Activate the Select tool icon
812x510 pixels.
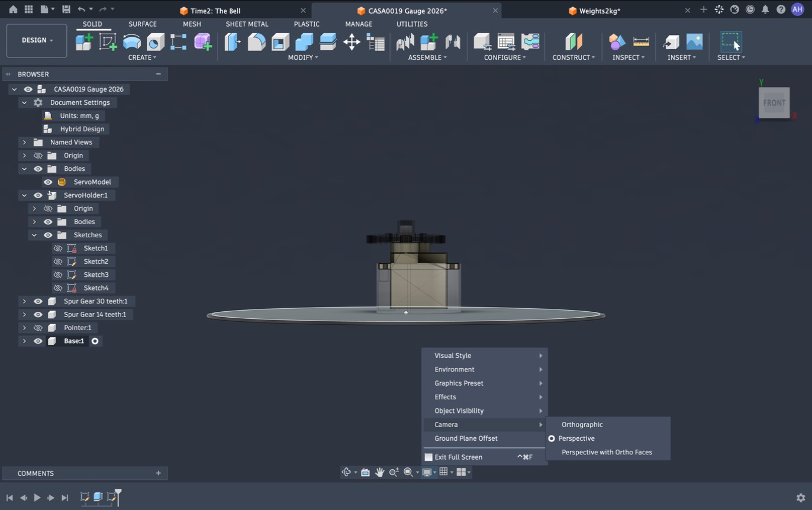731,41
